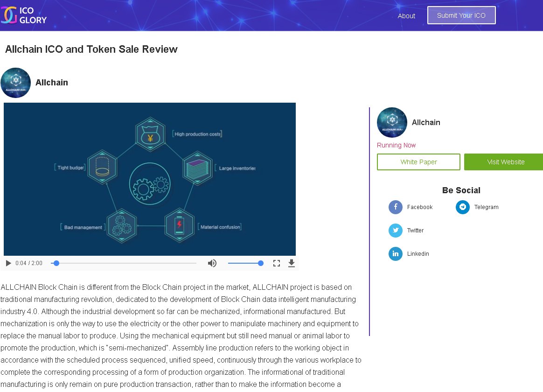
Task: Switch video to fullscreen mode
Action: [x=276, y=263]
